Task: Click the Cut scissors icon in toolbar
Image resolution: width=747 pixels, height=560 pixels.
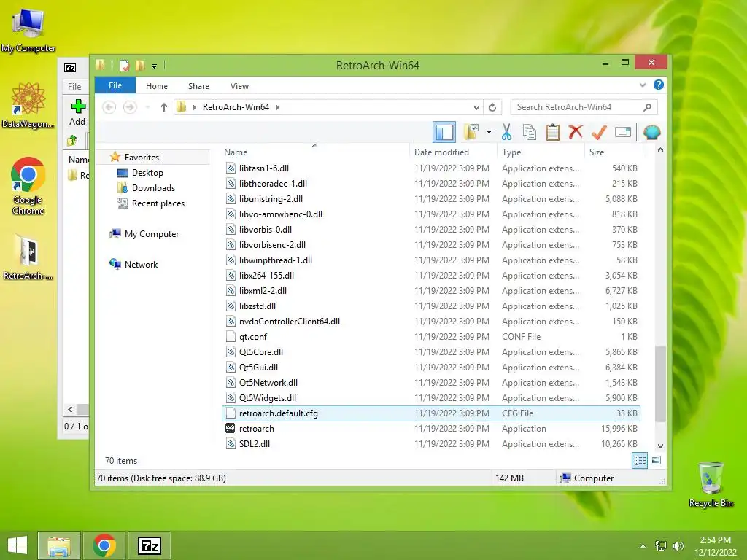Action: tap(506, 132)
